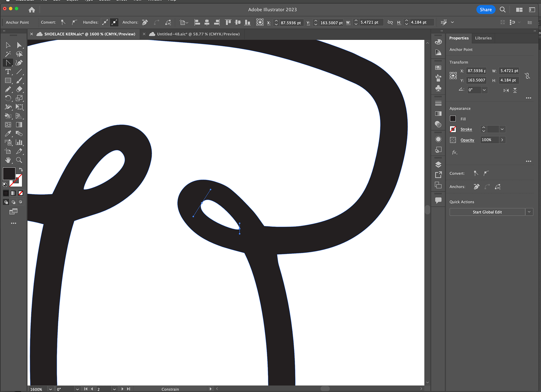Toggle Draw Behind mode

[13, 202]
